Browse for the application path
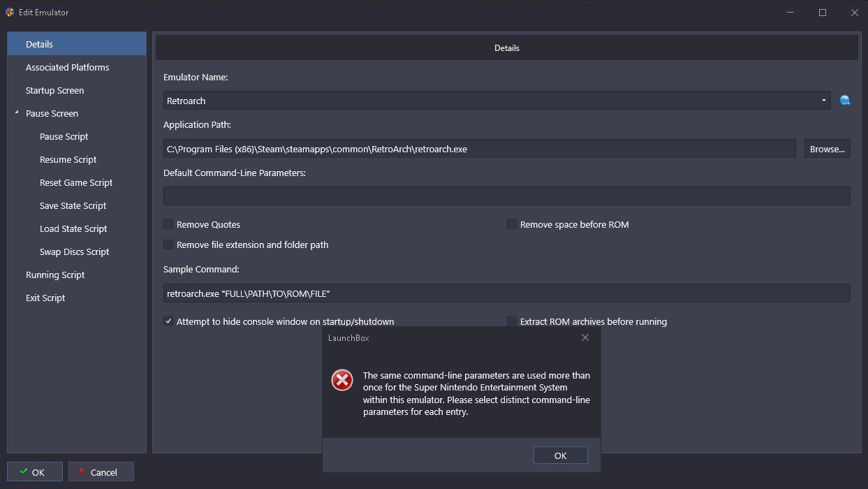Viewport: 868px width, 489px height. pyautogui.click(x=827, y=149)
